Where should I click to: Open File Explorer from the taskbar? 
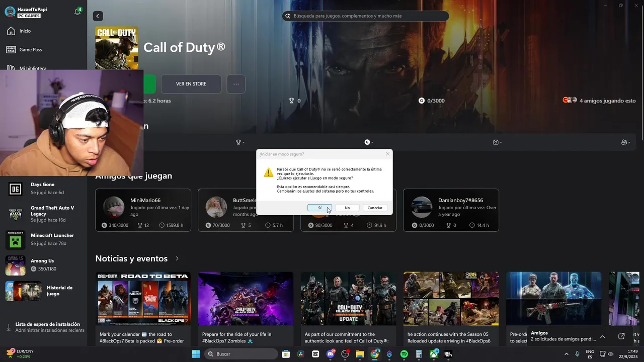tap(360, 354)
